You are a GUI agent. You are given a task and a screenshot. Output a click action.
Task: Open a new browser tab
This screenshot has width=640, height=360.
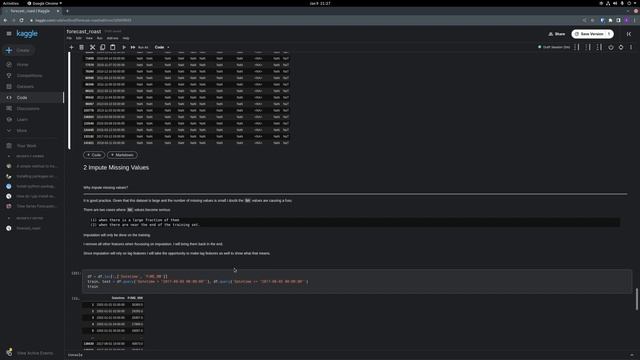click(x=67, y=11)
